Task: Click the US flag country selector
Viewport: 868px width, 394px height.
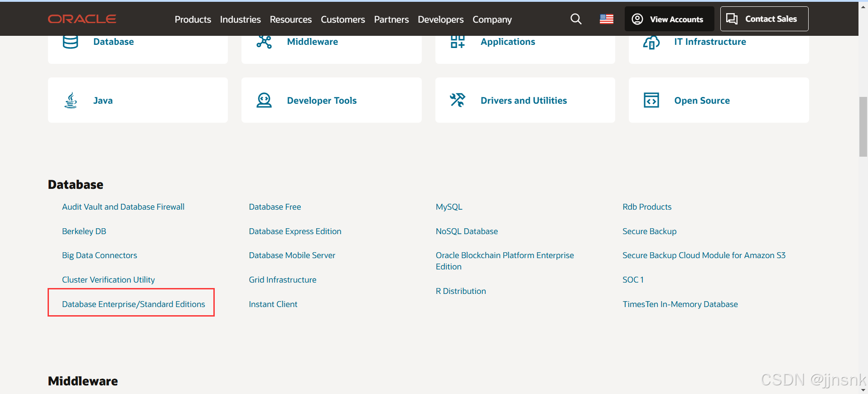Action: 606,19
